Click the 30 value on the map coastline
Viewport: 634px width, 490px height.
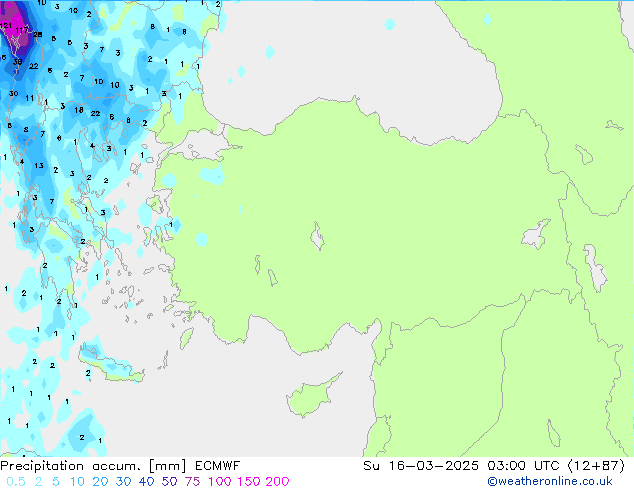tap(14, 93)
